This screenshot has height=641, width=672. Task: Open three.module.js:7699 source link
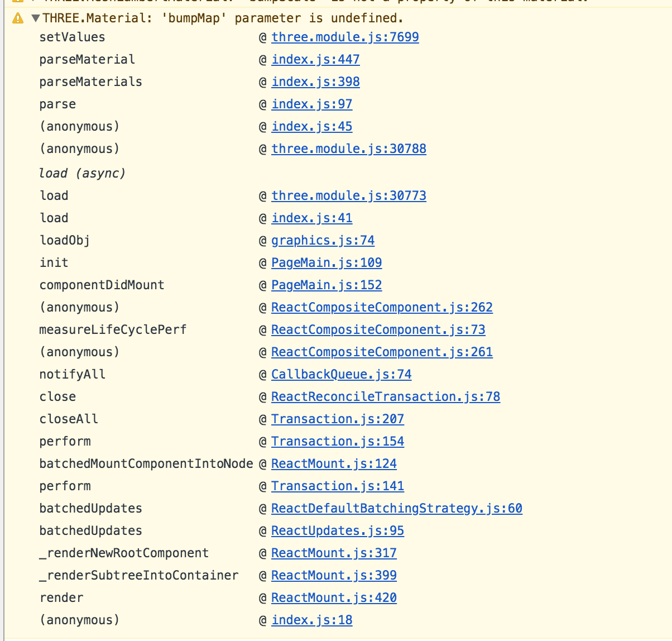click(345, 37)
